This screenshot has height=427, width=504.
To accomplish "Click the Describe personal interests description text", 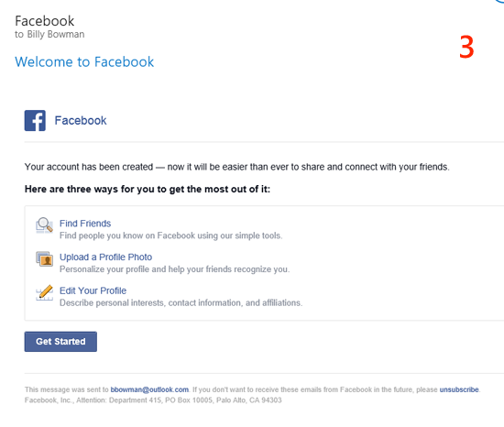I will 181,303.
